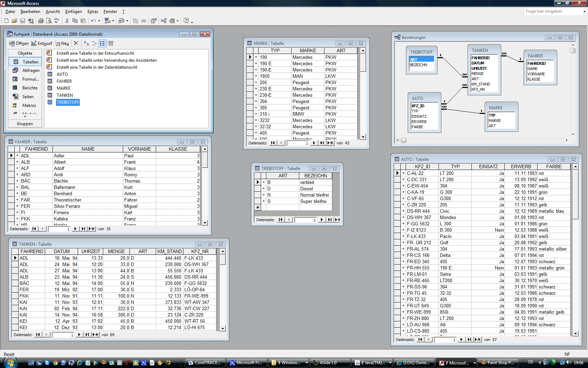
Task: Select Seiten in the Objekte bar
Action: pyautogui.click(x=26, y=97)
